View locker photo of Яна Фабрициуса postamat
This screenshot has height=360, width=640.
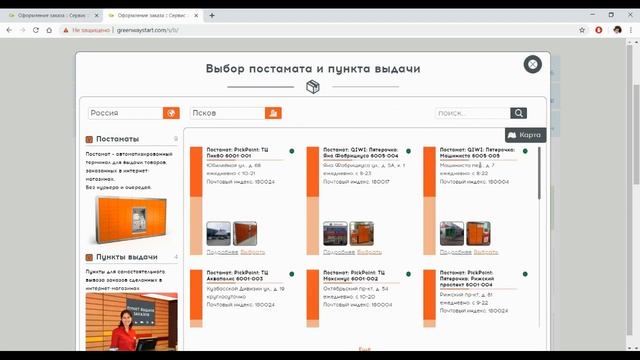[x=362, y=233]
